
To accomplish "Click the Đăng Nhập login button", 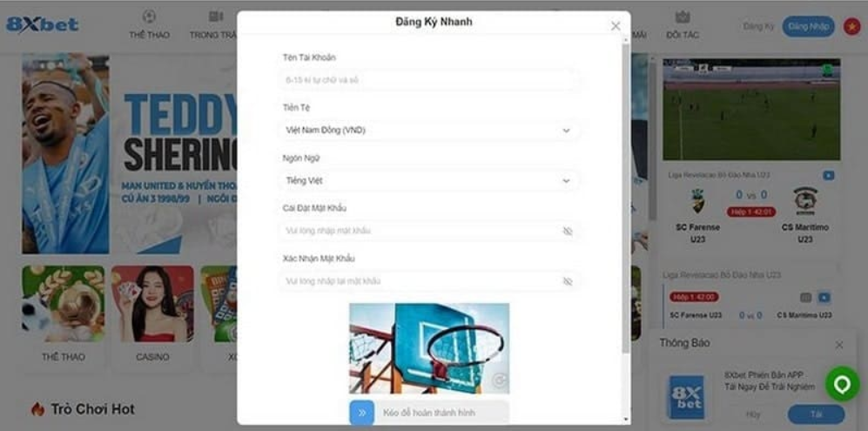I will pos(808,26).
